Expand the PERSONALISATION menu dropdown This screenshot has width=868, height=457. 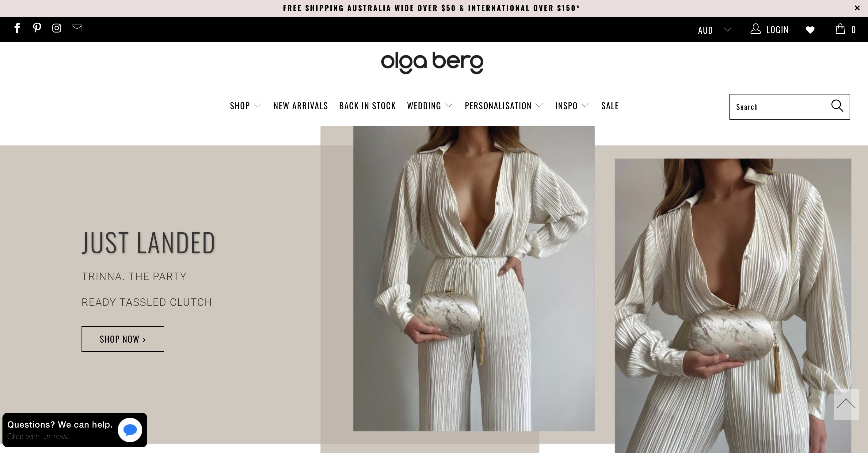tap(504, 106)
